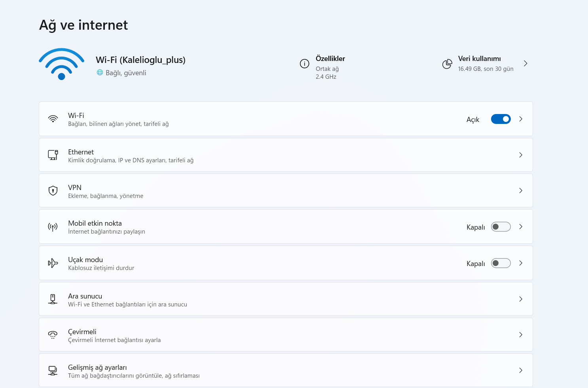Screen dimensions: 588x388
Task: Click the Gelişmiş ağ ayarları computer icon
Action: click(x=53, y=371)
